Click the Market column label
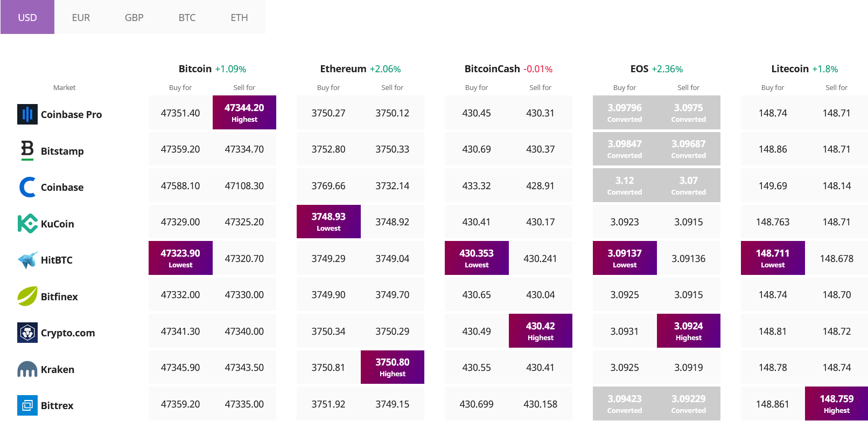868x421 pixels. point(64,87)
